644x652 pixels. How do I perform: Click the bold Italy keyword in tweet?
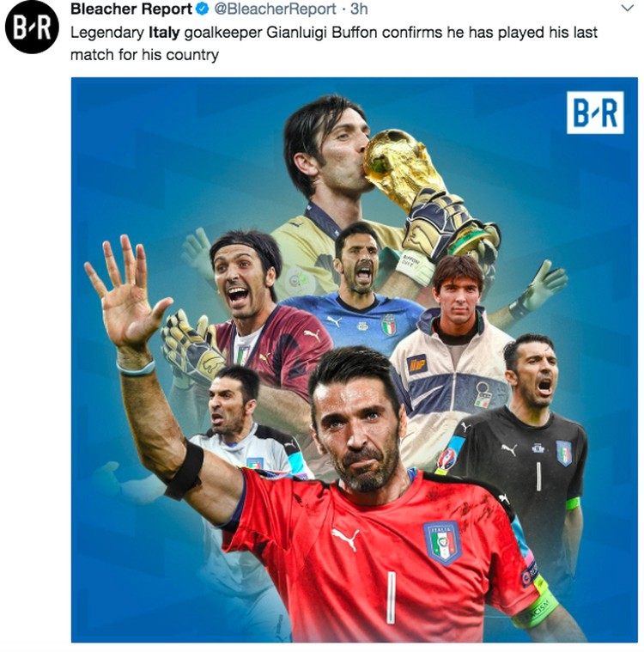pyautogui.click(x=164, y=33)
